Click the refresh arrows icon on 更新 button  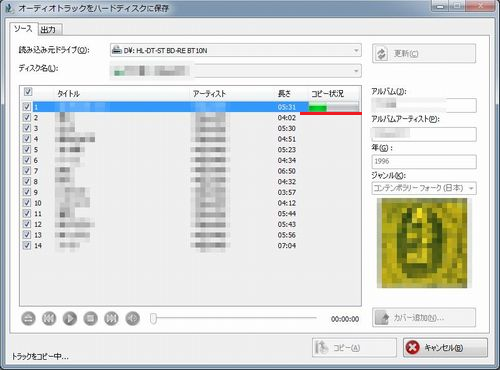click(382, 54)
